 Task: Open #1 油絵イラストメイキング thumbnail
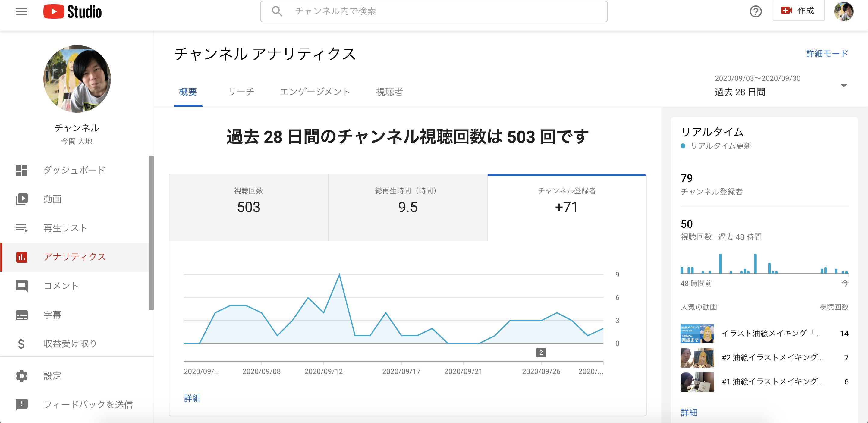click(x=697, y=382)
